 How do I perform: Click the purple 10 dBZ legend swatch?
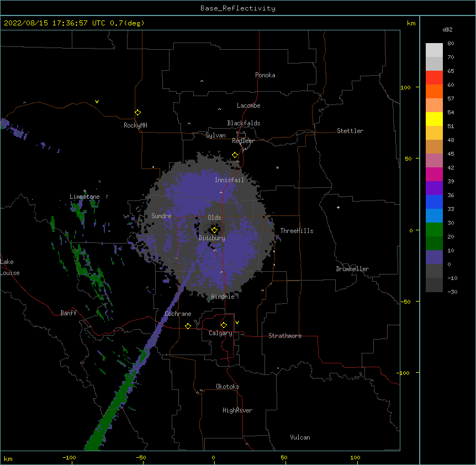point(434,257)
